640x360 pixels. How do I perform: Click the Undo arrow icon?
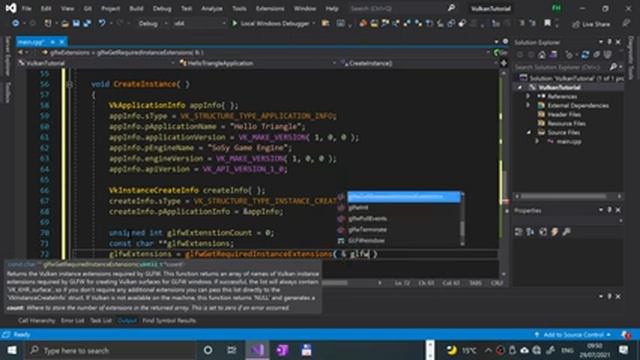tap(102, 24)
